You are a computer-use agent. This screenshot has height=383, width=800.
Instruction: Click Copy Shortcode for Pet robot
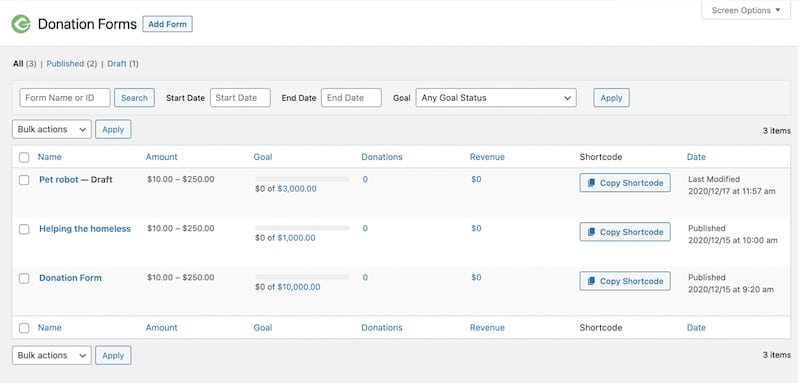(x=625, y=183)
